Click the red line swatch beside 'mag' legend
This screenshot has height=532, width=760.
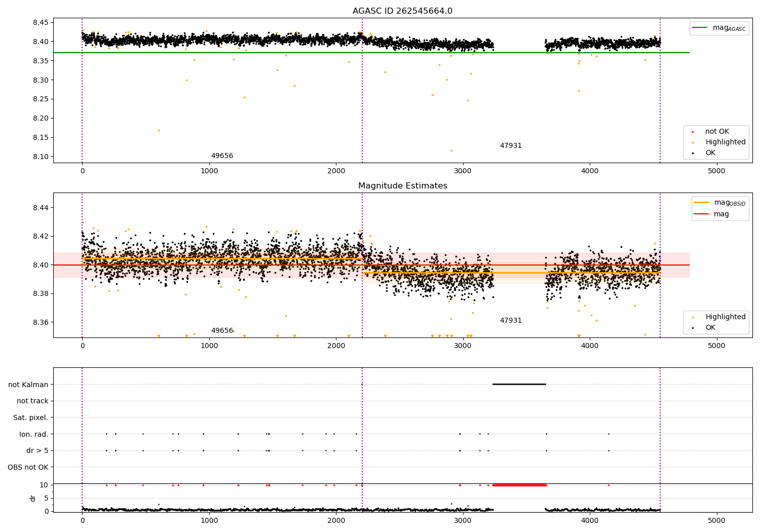702,214
